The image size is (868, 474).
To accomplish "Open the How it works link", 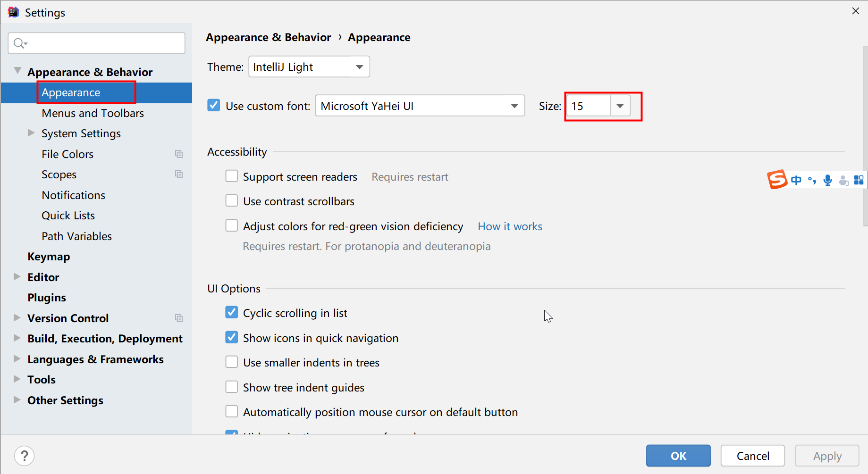I will [510, 226].
